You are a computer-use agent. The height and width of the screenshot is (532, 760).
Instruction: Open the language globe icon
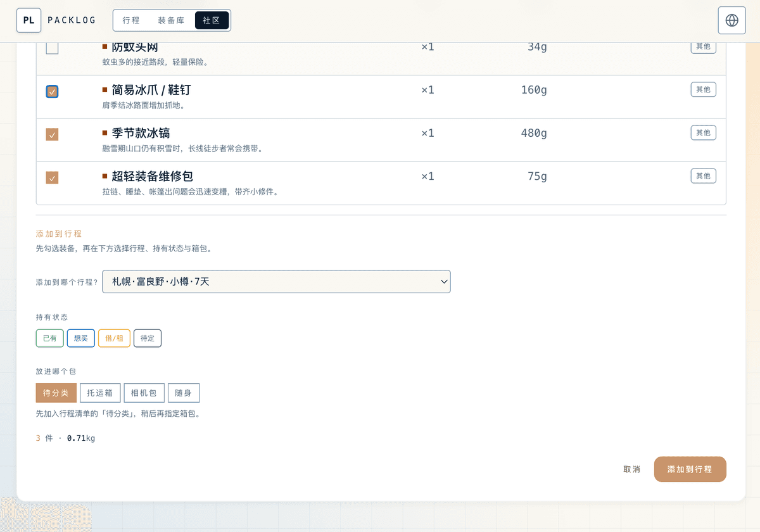pos(731,20)
